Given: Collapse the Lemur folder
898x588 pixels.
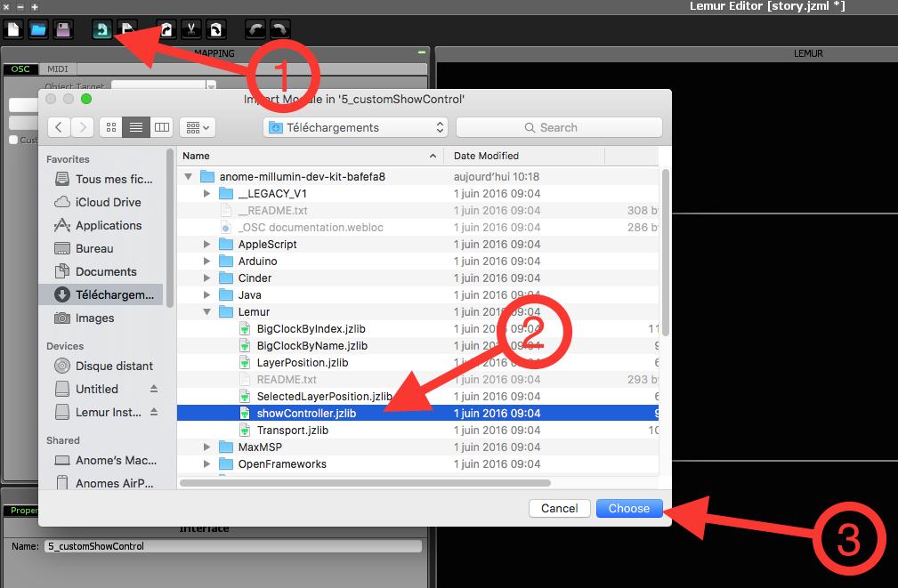Looking at the screenshot, I should [x=207, y=312].
